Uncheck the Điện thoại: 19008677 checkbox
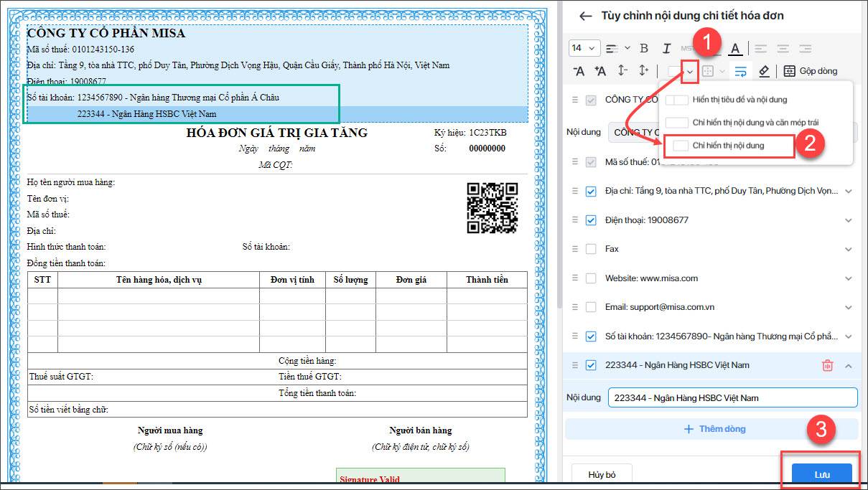The image size is (868, 490). tap(591, 220)
